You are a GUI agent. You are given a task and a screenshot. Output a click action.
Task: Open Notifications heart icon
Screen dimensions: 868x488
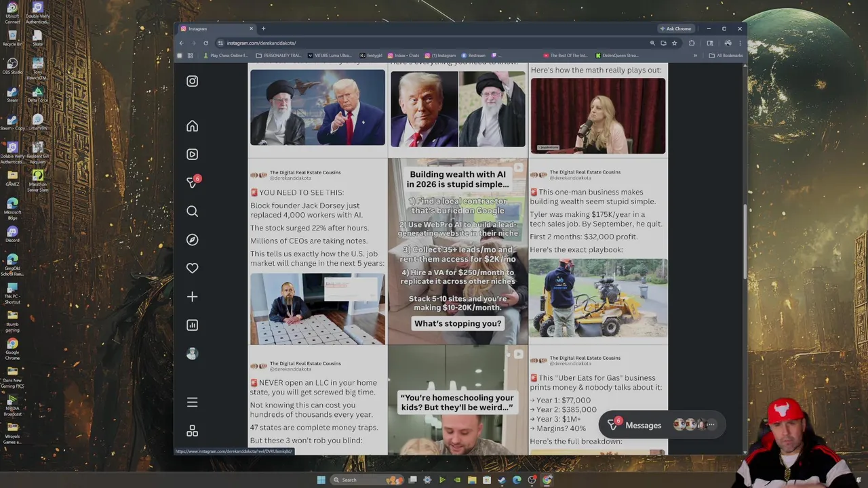pos(193,268)
